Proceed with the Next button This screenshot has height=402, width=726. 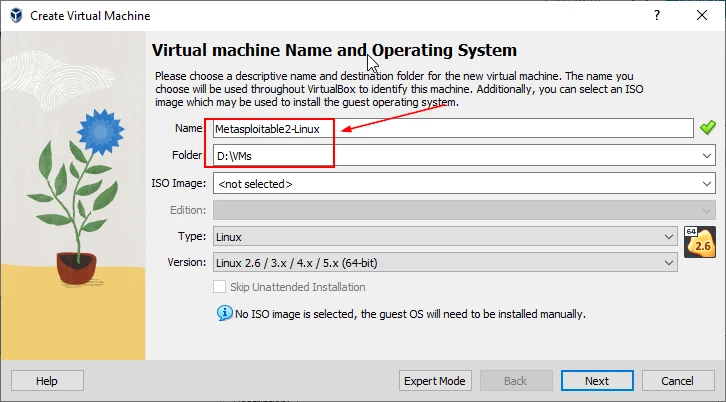click(597, 381)
